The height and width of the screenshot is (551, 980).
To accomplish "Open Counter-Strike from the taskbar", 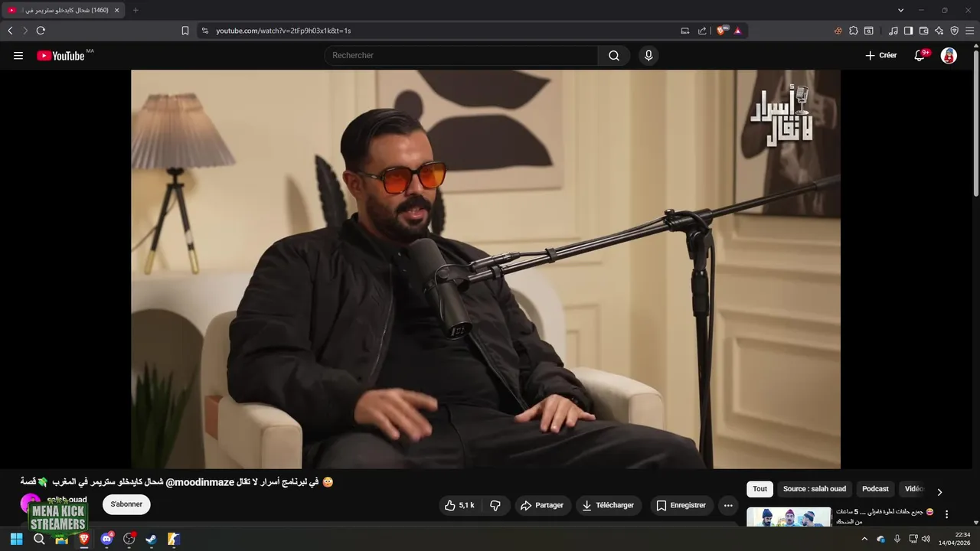I will 174,539.
